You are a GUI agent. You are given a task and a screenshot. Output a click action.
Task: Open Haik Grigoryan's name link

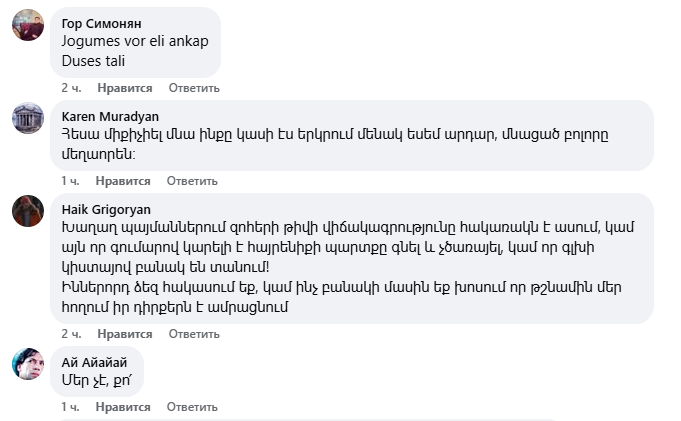pyautogui.click(x=106, y=209)
